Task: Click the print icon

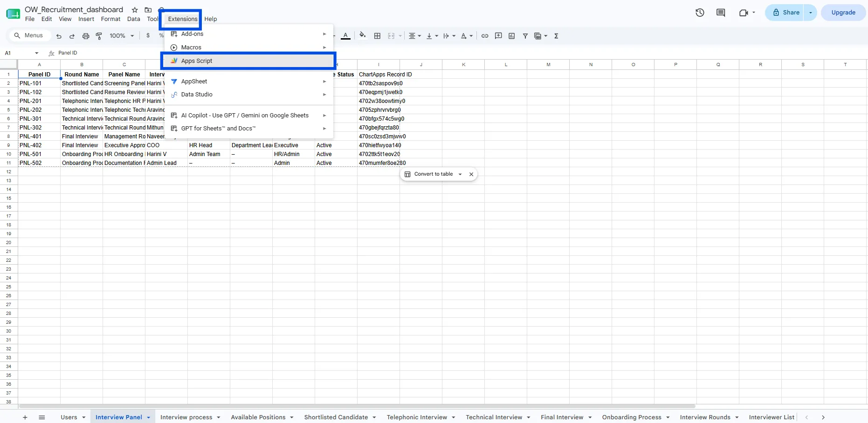Action: (86, 36)
